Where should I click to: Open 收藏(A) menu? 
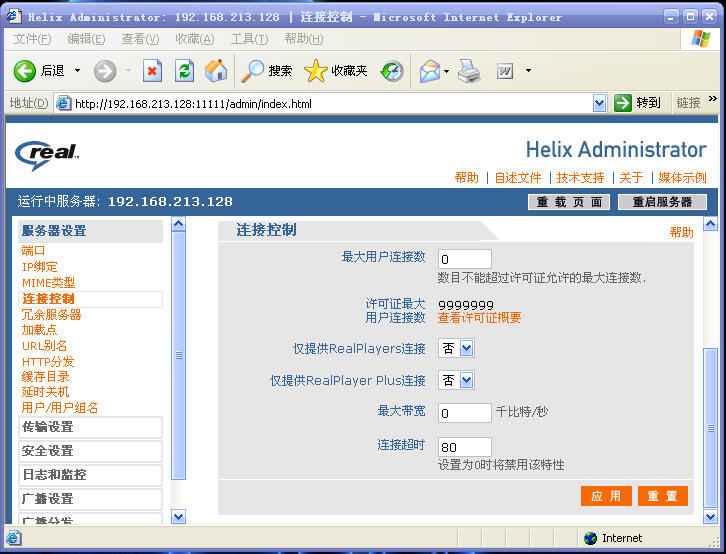[194, 39]
